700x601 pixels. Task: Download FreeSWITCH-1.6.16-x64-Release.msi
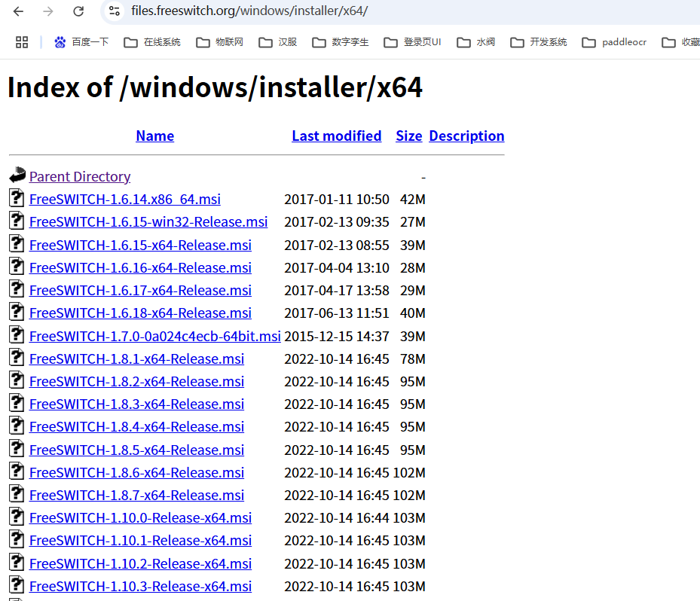140,268
